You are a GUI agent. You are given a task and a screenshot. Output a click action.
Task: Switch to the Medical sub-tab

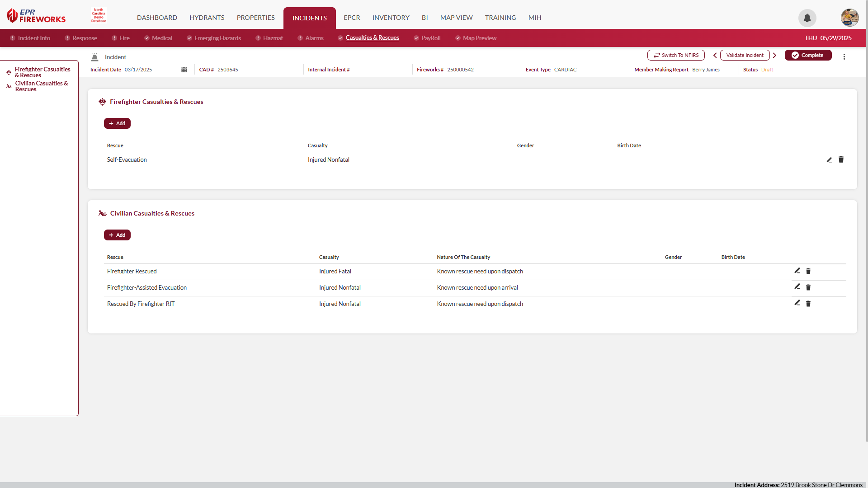tap(162, 38)
